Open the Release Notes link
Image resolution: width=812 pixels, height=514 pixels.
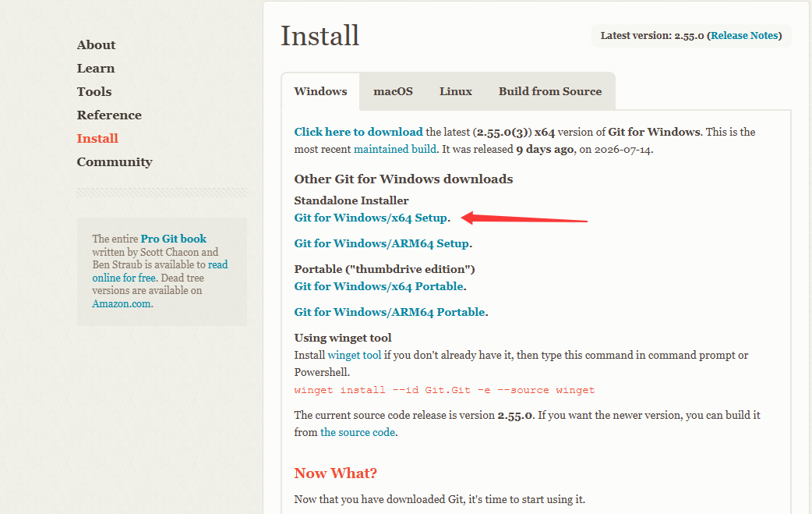(x=745, y=36)
